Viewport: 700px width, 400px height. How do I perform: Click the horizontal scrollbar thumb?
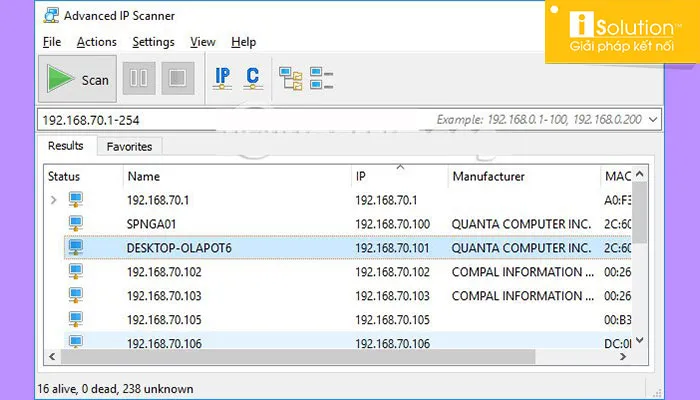[x=298, y=356]
